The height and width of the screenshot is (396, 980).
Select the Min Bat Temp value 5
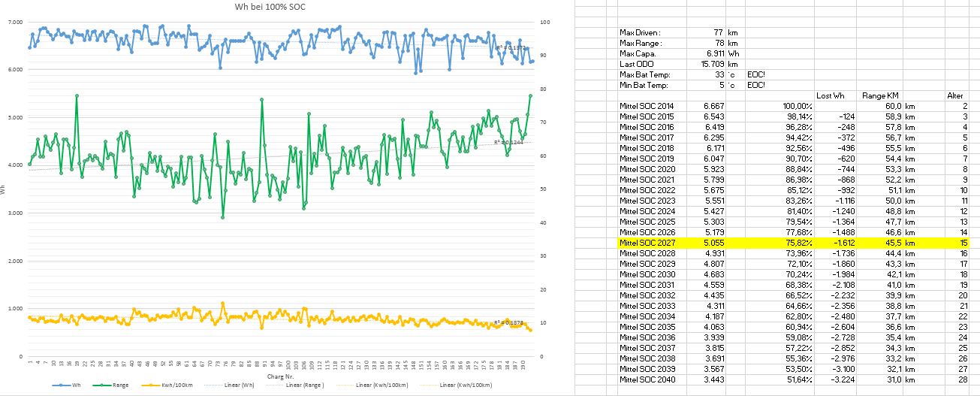[722, 86]
